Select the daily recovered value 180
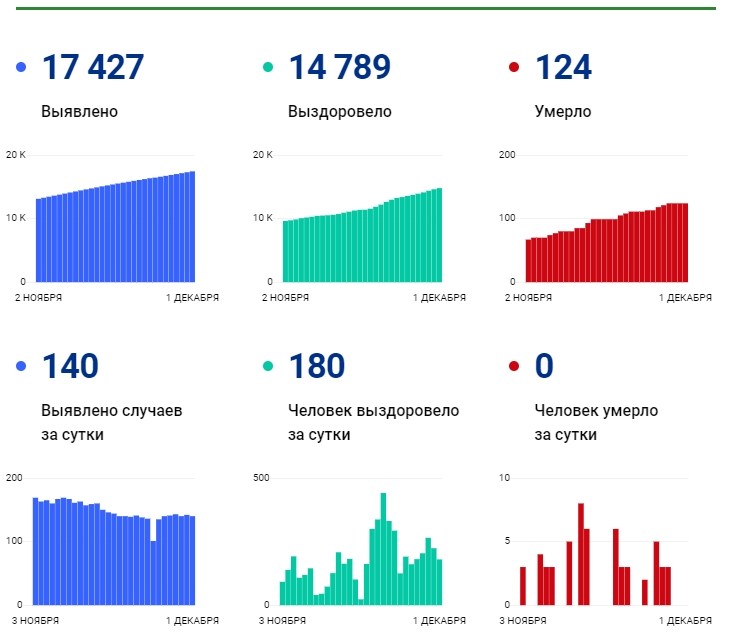This screenshot has height=641, width=729. click(317, 366)
